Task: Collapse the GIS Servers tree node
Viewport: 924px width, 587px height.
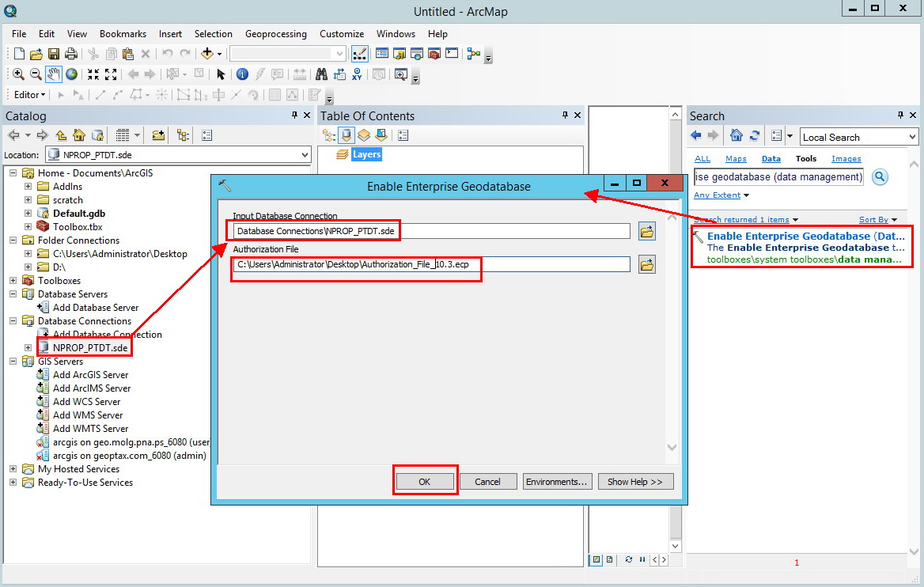Action: click(x=13, y=362)
